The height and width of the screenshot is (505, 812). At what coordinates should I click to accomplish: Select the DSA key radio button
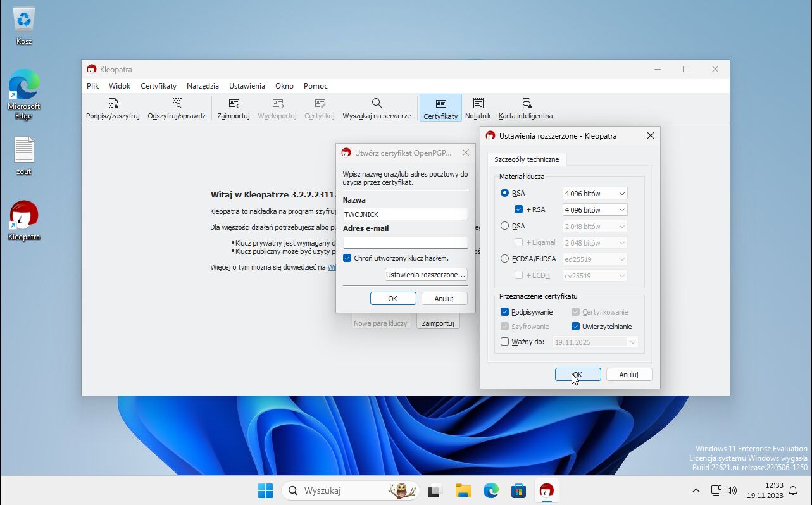coord(505,226)
